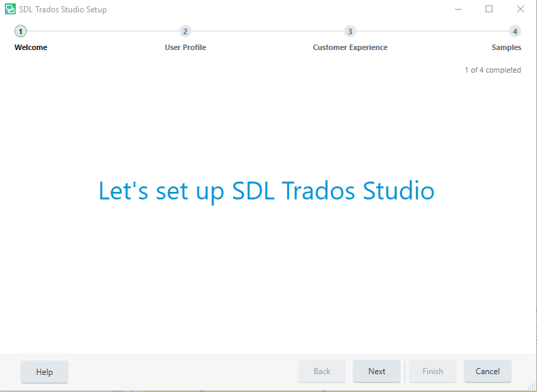This screenshot has width=537, height=392.
Task: Go to the Samples step label
Action: click(506, 47)
